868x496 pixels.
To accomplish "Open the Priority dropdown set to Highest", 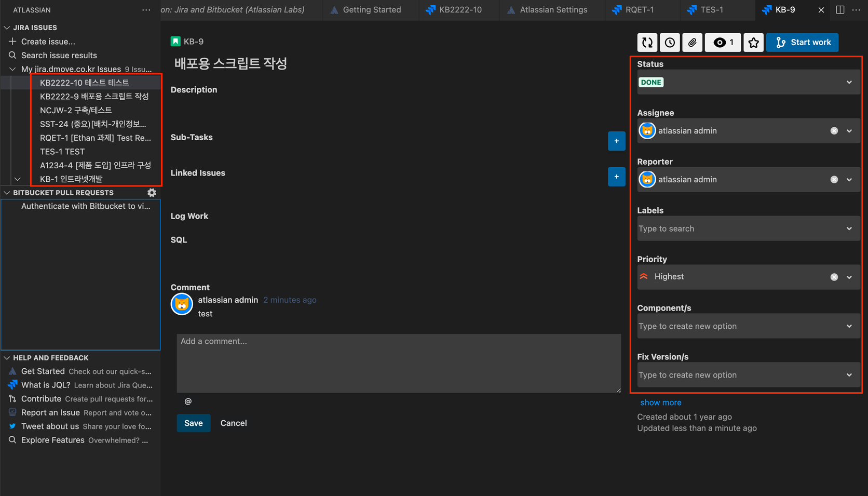I will 849,277.
